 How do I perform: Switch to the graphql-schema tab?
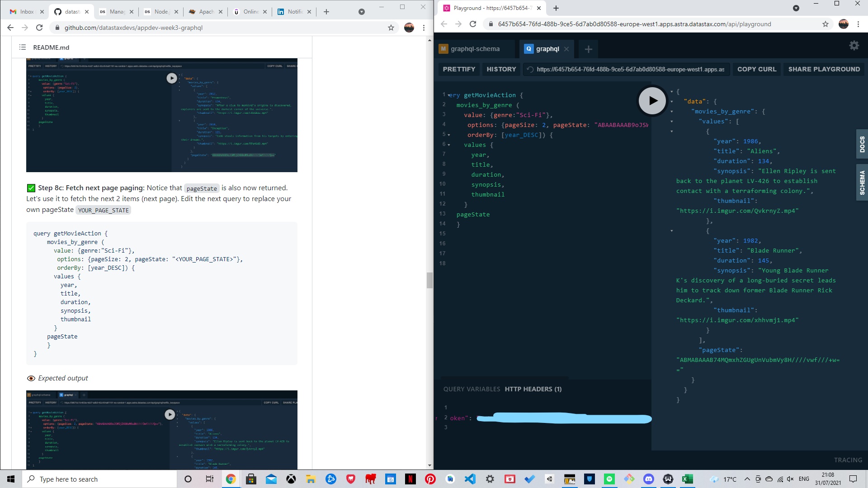[x=475, y=49]
